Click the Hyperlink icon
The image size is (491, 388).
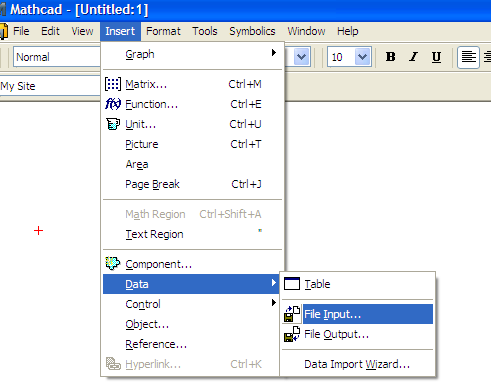(113, 364)
